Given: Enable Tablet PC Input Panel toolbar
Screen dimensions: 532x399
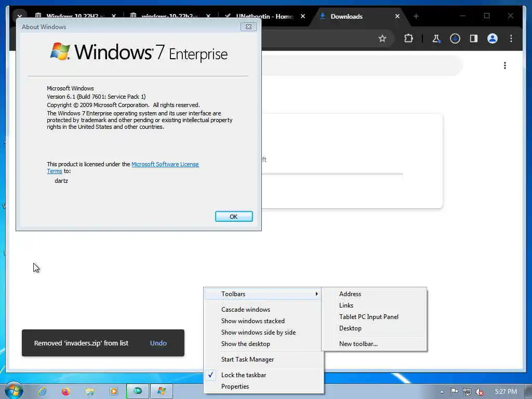Looking at the screenshot, I should coord(374,317).
